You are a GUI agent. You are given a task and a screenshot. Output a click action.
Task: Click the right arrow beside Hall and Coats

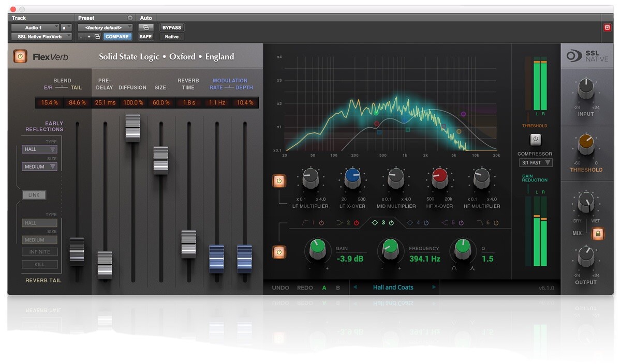435,287
